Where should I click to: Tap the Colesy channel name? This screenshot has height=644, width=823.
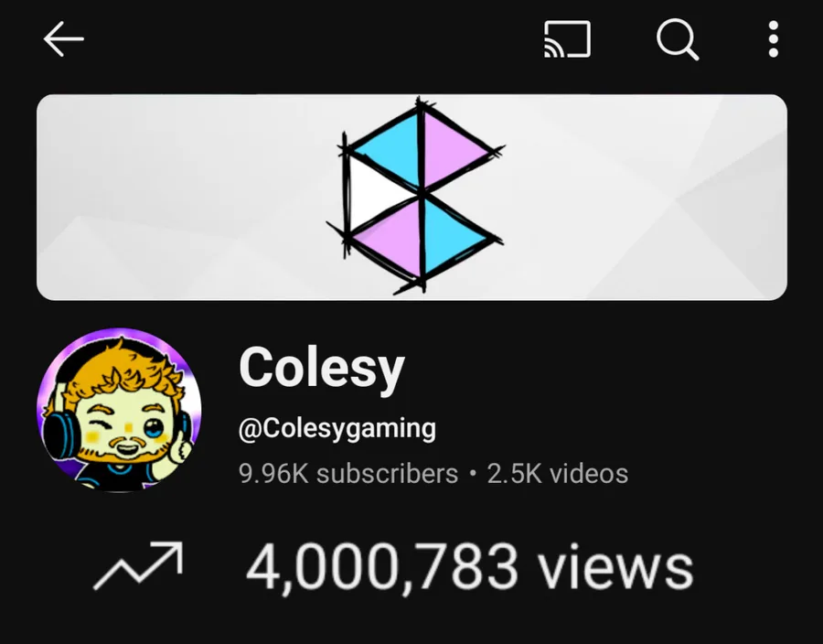click(321, 369)
